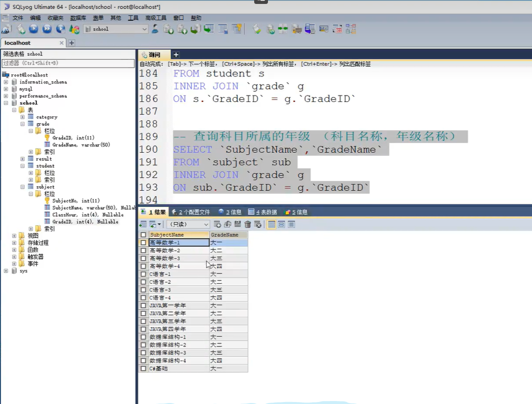
Task: Tick the checkbox for row 高等数学-1
Action: [143, 243]
